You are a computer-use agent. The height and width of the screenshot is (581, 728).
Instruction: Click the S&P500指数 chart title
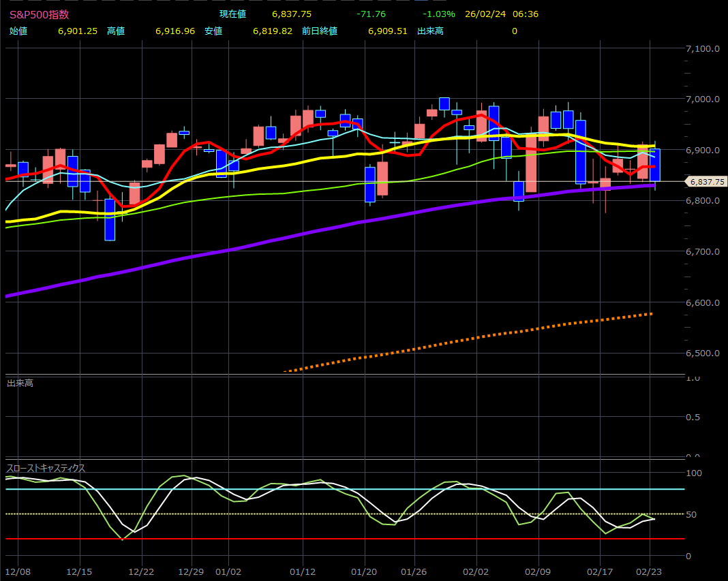pos(39,14)
